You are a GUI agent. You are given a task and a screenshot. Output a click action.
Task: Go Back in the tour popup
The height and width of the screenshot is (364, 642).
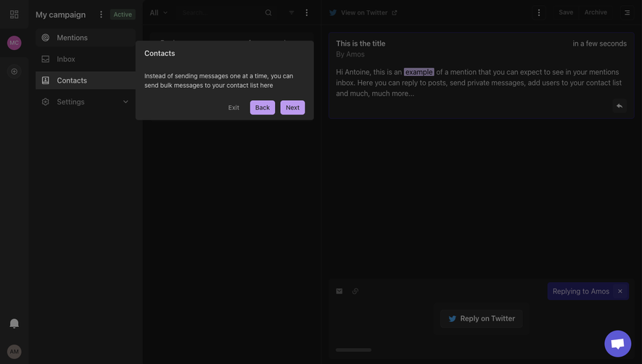coord(263,107)
